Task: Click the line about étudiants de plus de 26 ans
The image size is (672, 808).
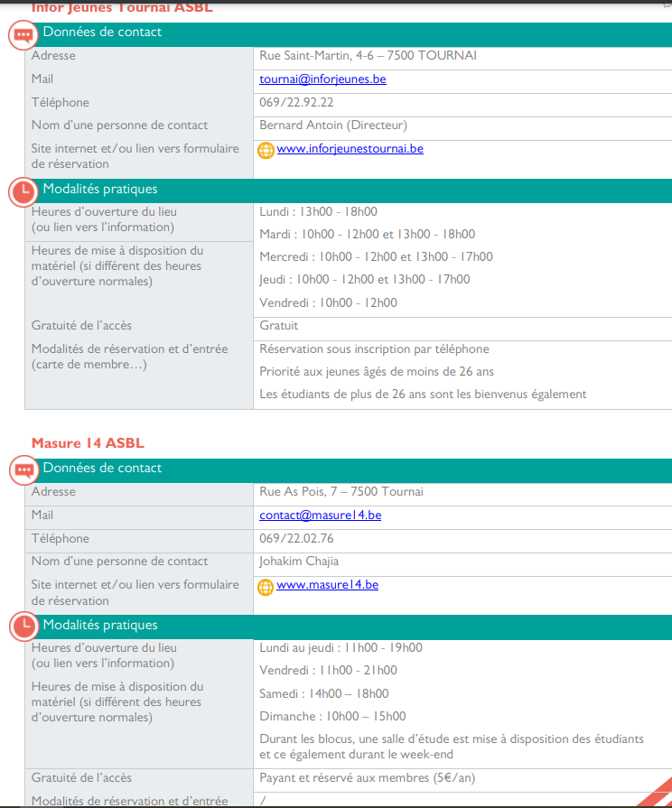Action: [423, 395]
